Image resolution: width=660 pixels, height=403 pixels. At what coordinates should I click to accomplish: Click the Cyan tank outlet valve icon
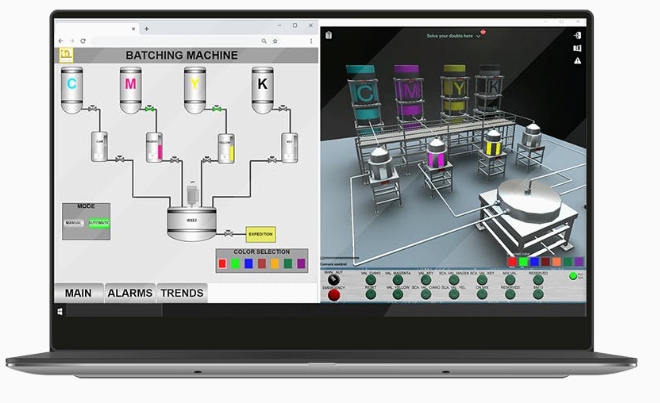point(93,109)
